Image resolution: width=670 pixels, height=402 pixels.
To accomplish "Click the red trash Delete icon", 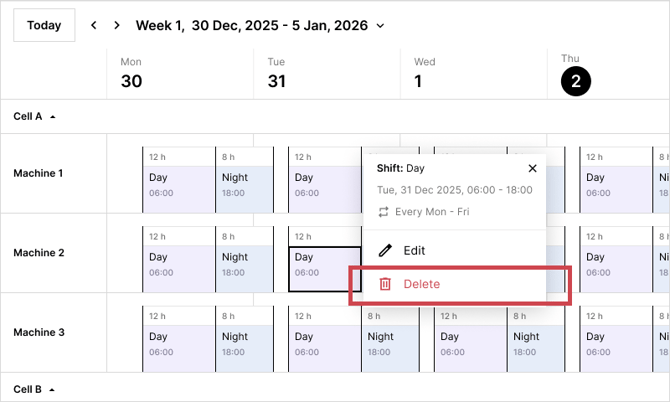I will pyautogui.click(x=385, y=284).
